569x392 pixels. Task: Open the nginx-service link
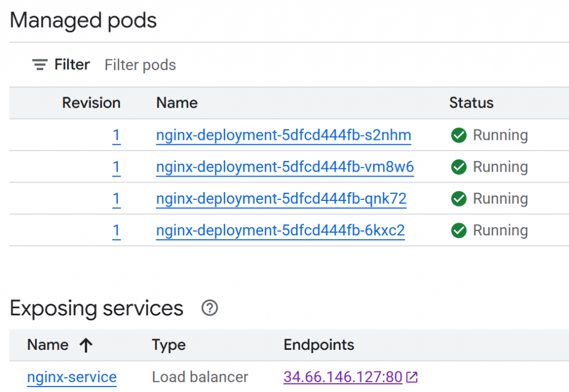[x=72, y=378]
